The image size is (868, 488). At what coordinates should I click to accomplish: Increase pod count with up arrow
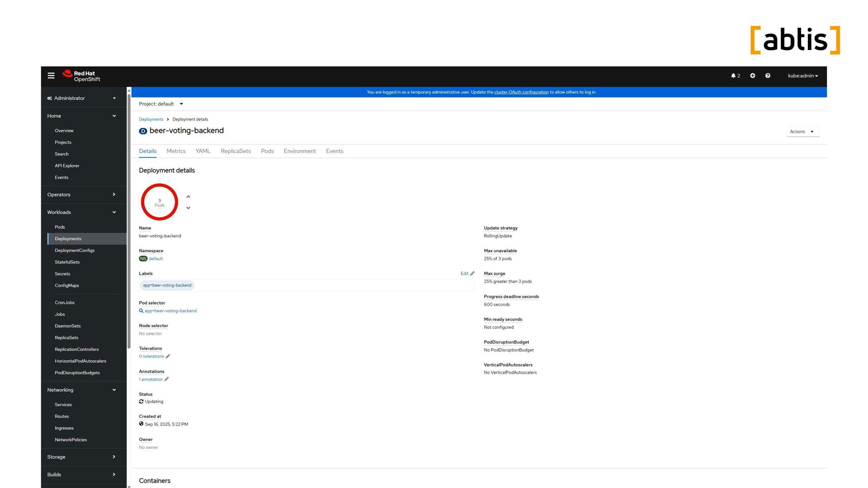pyautogui.click(x=189, y=197)
